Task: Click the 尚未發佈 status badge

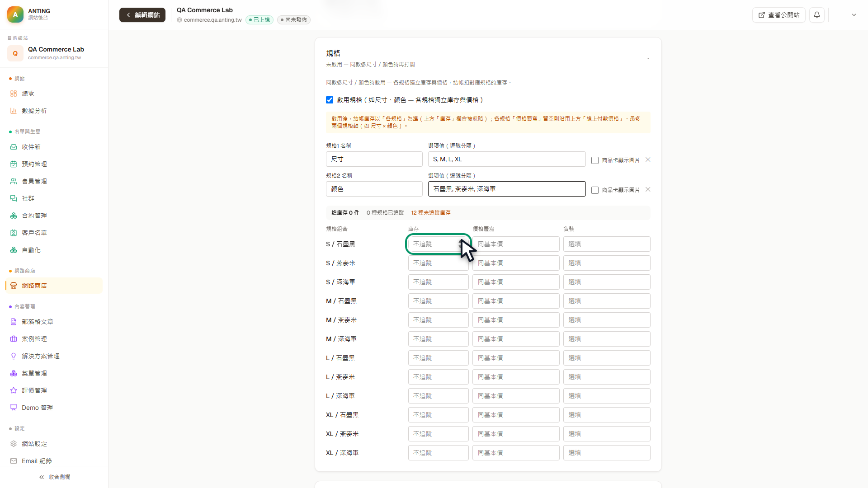Action: pyautogui.click(x=294, y=20)
